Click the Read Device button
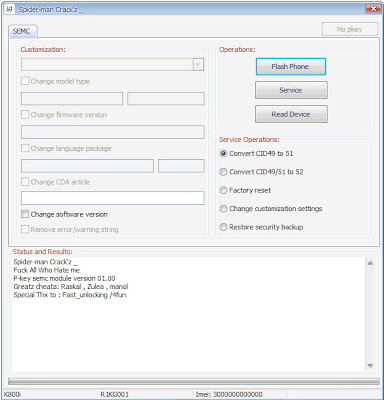The width and height of the screenshot is (384, 400). 291,114
